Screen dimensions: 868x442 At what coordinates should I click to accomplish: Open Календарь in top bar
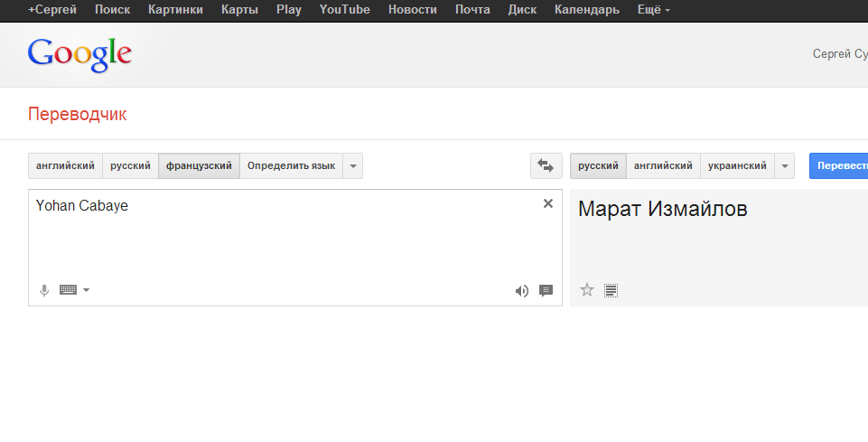coord(587,10)
